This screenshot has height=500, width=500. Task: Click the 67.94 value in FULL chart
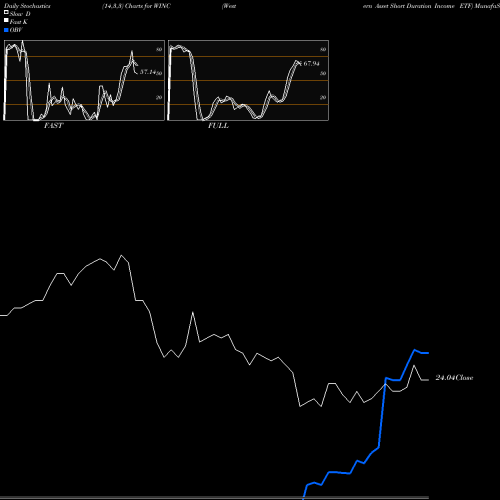tap(311, 63)
